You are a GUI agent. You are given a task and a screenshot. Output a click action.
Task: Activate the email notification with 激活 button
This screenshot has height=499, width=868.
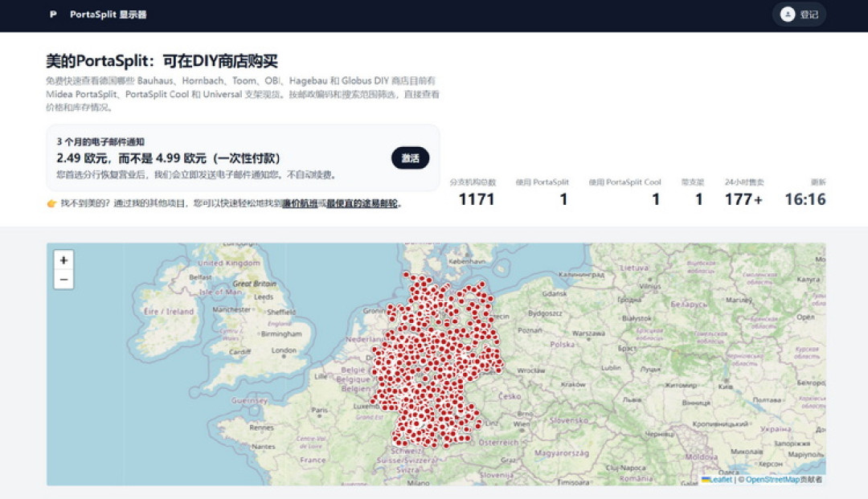point(410,158)
